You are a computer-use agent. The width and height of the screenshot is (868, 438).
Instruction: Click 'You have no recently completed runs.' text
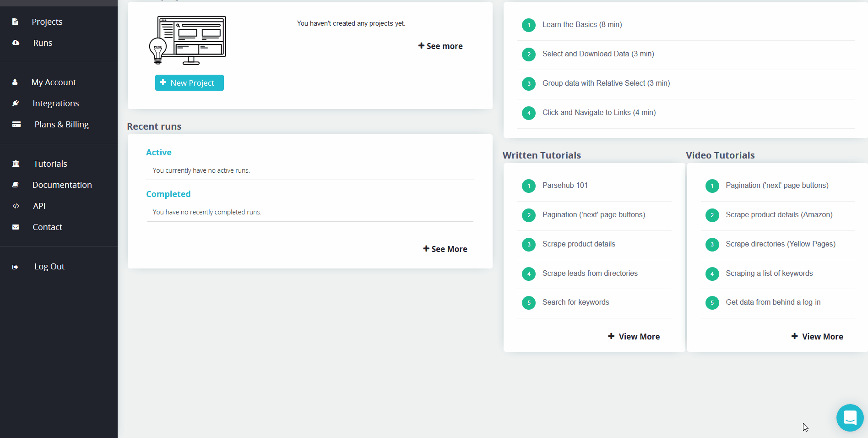(207, 212)
